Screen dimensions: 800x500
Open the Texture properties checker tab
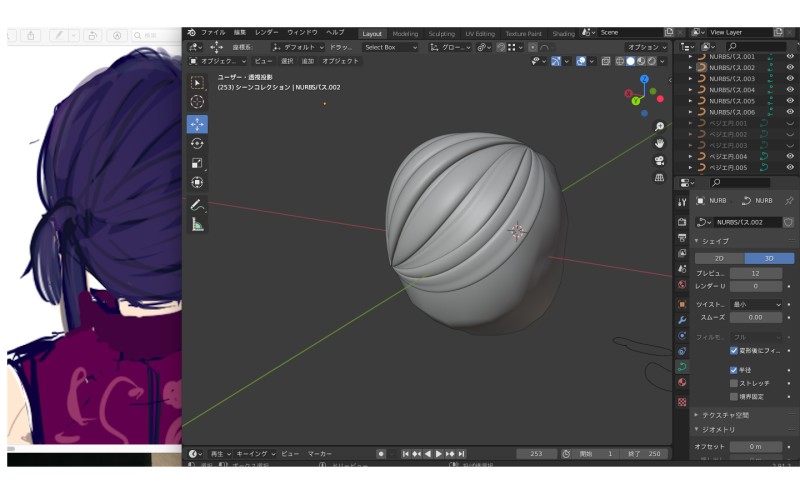point(682,402)
